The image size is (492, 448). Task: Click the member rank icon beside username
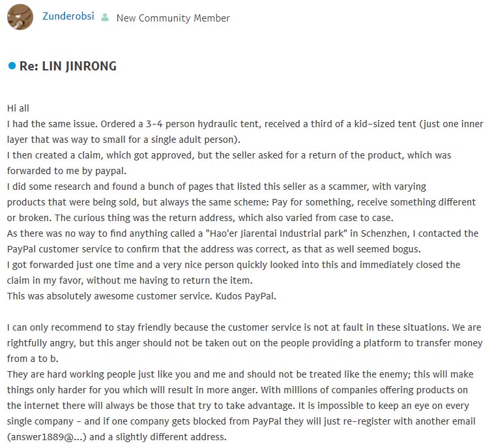click(105, 18)
